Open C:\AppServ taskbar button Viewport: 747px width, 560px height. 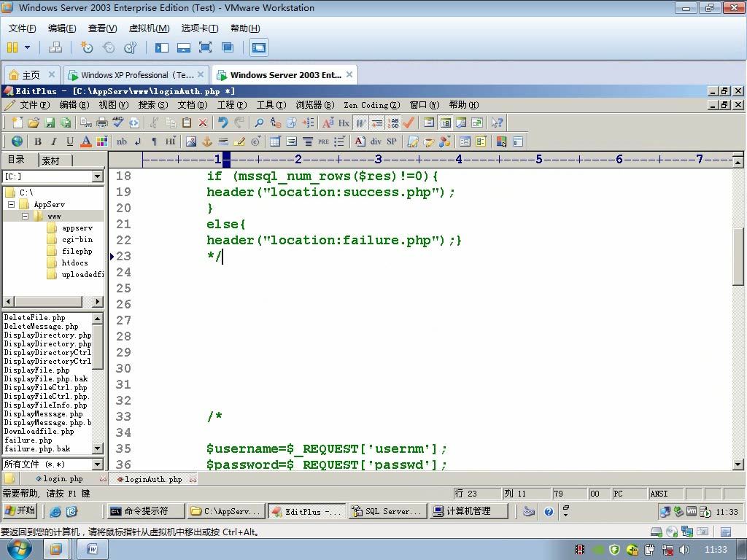[225, 511]
